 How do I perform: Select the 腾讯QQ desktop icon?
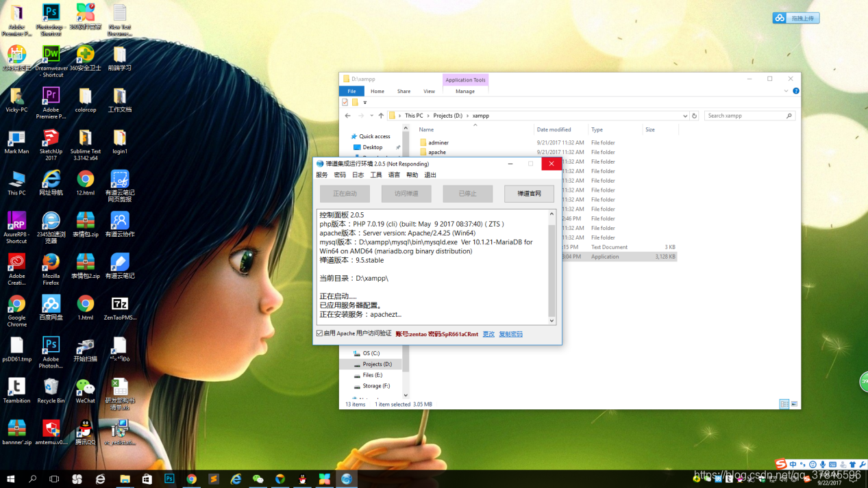[86, 433]
